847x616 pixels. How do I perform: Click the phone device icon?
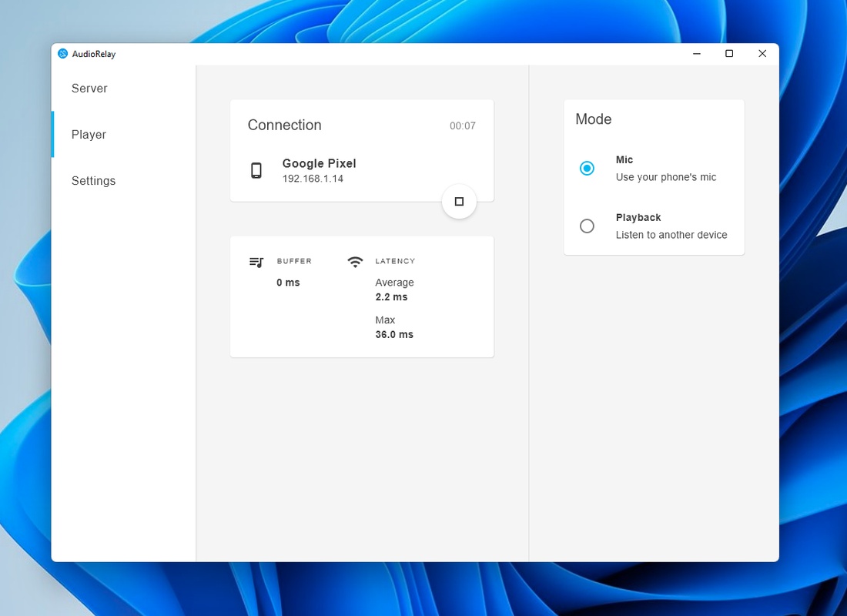point(256,170)
